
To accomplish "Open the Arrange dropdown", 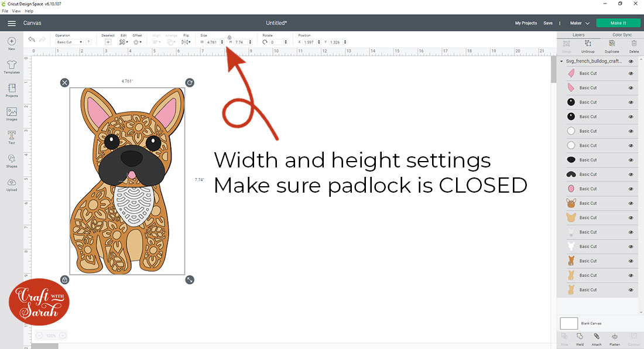I will 172,42.
